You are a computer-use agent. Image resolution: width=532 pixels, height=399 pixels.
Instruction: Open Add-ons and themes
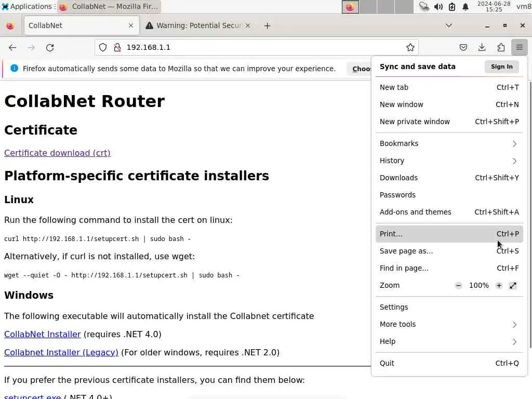pos(449,212)
